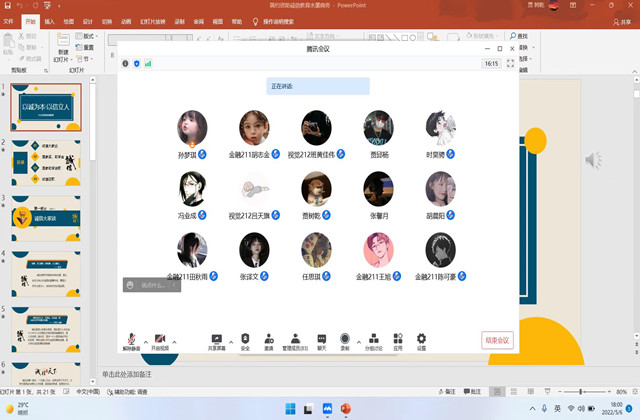Expand arrow next to 共享屏幕 share screen
Screen dimensions: 640x420
click(232, 340)
